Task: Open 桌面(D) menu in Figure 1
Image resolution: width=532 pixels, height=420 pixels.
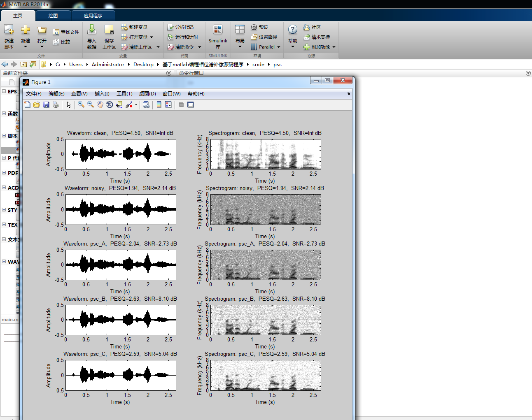Action: click(x=147, y=94)
